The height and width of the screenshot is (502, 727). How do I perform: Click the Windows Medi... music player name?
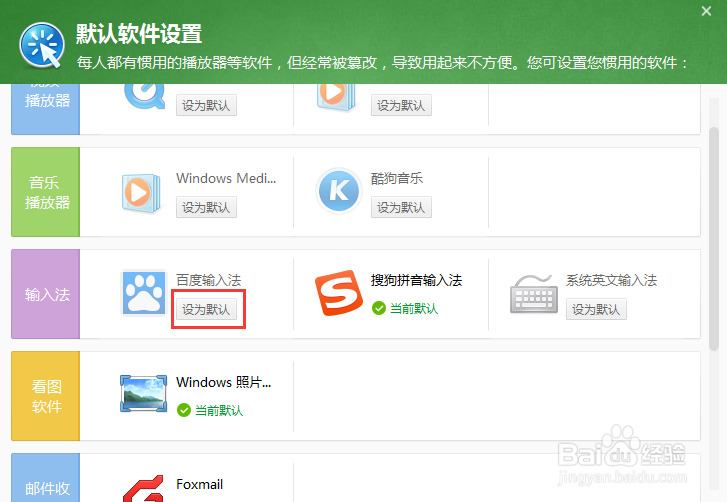[x=226, y=178]
